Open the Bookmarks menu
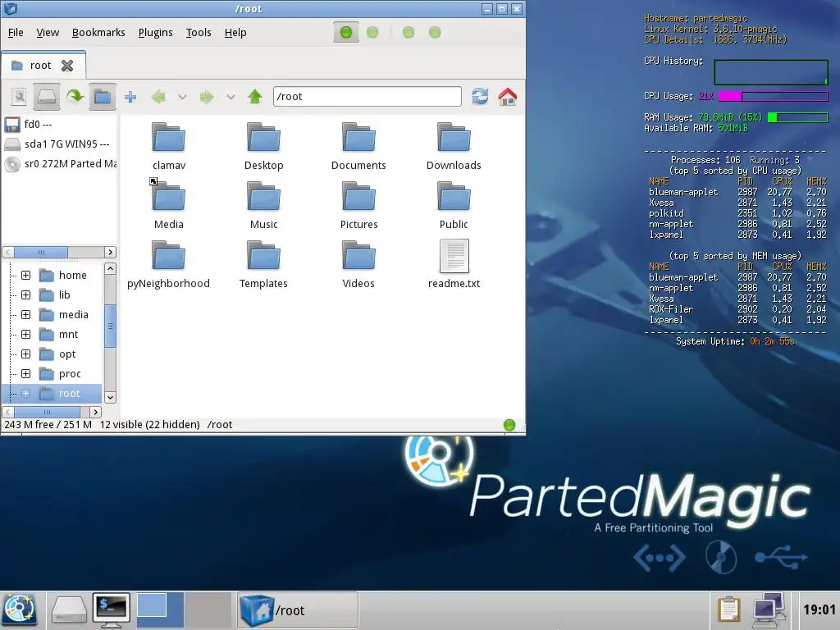 98,33
